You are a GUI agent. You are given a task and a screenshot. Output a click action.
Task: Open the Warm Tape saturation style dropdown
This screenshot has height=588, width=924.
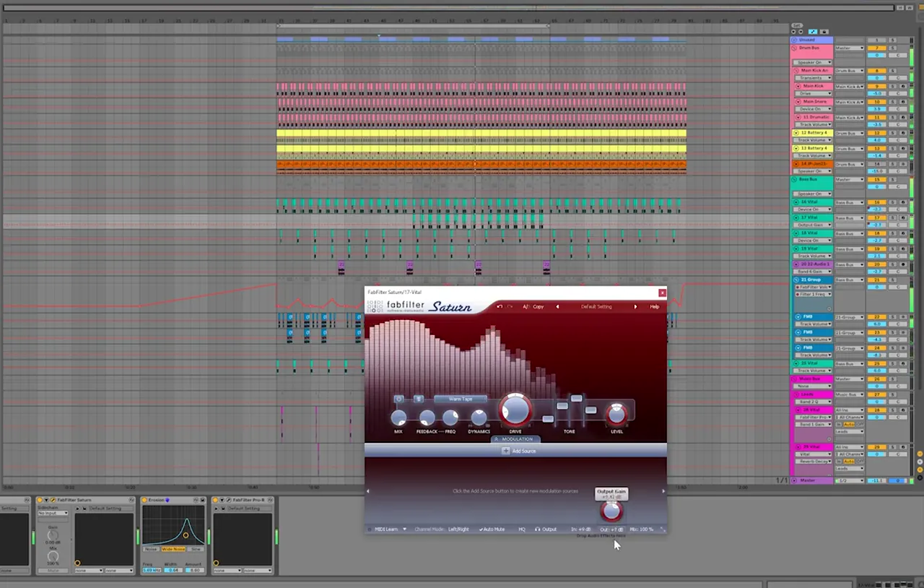[x=461, y=399]
